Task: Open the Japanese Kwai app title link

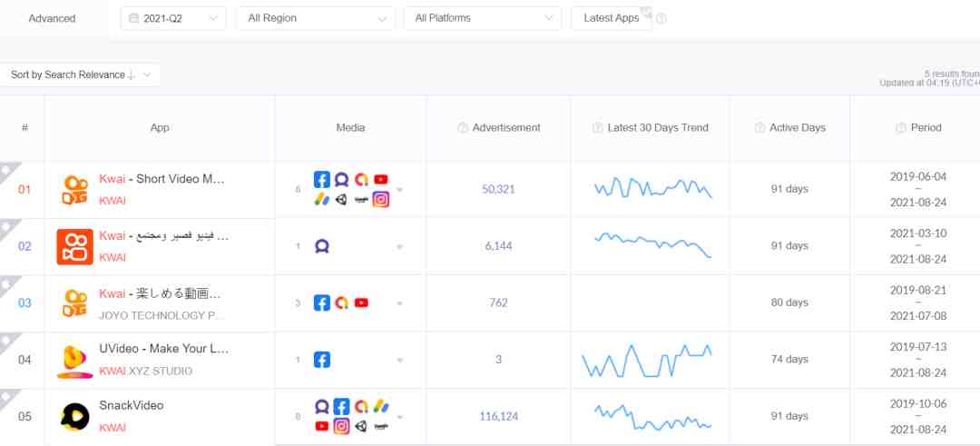Action: (160, 293)
